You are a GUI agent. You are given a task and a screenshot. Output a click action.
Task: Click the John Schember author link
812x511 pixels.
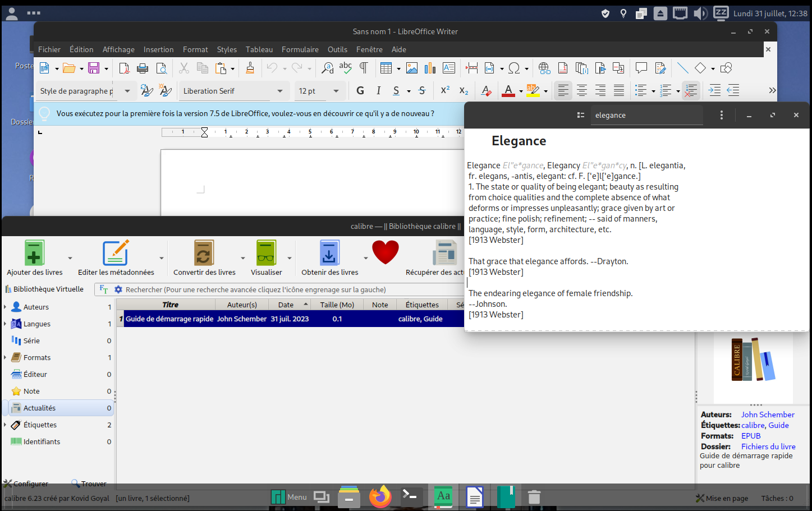coord(767,415)
